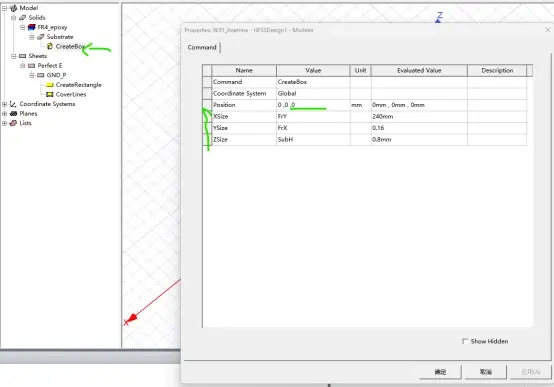
Task: Enable the Show Hidden checkbox
Action: coord(465,341)
